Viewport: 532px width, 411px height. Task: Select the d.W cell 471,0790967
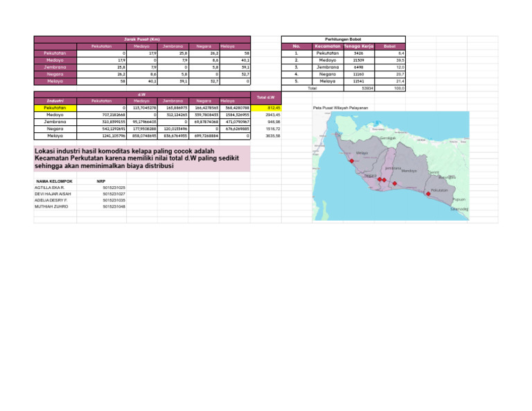point(235,122)
